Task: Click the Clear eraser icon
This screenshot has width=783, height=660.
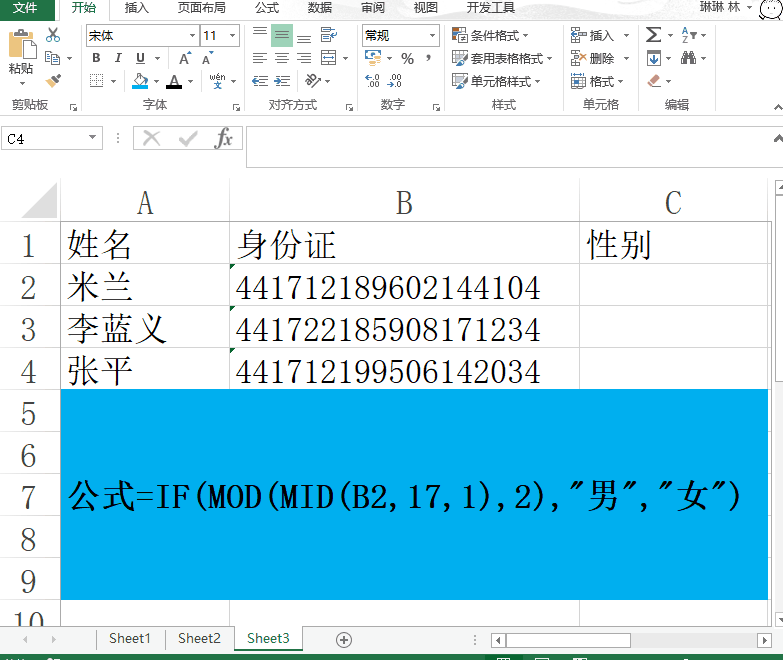Action: coord(654,81)
